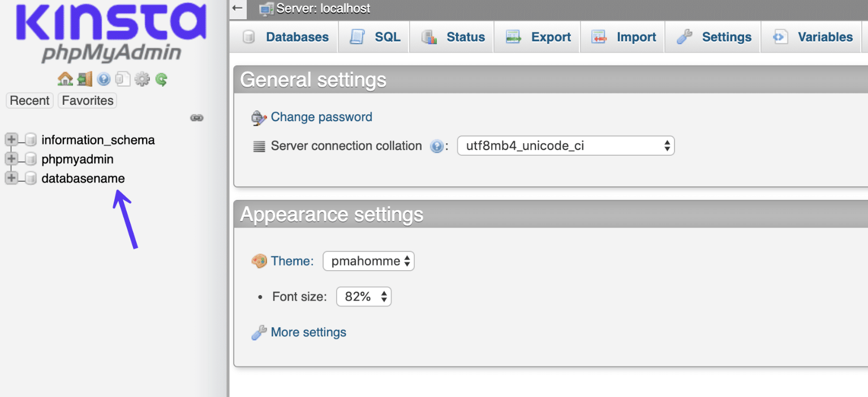Show Recent databases list
868x397 pixels.
click(29, 100)
